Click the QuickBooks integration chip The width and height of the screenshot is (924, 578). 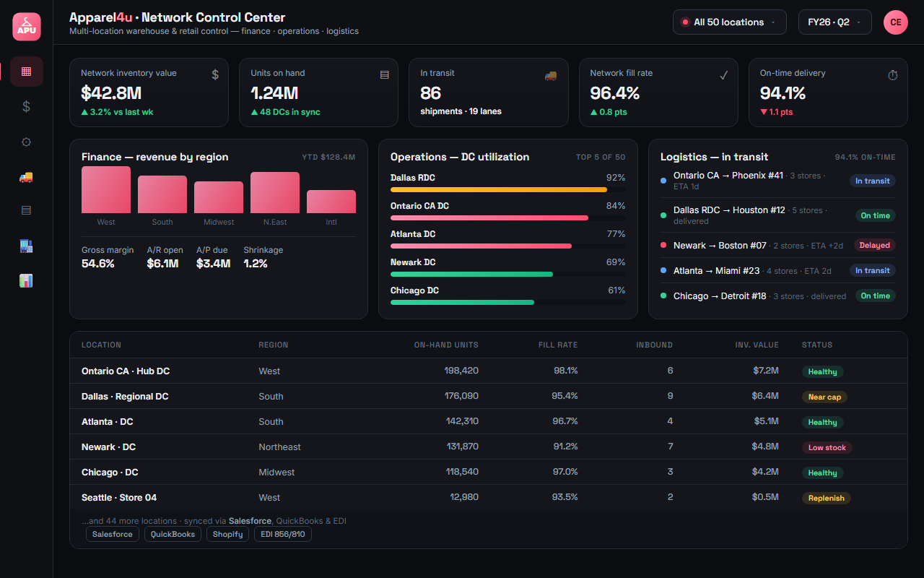(173, 534)
